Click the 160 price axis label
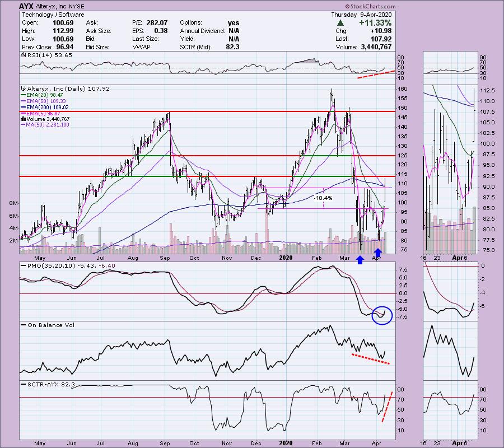The height and width of the screenshot is (448, 504). coord(403,89)
